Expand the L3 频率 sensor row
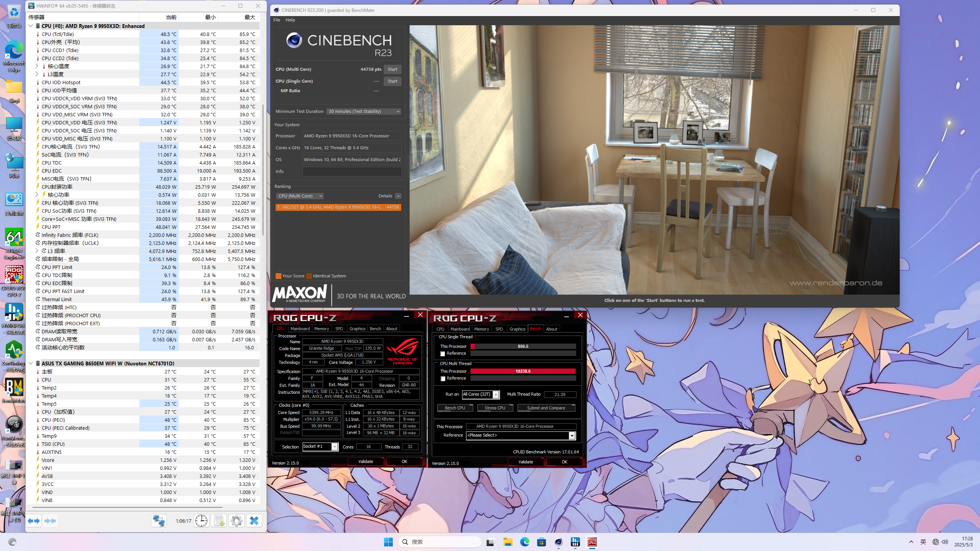The height and width of the screenshot is (551, 980). 37,251
